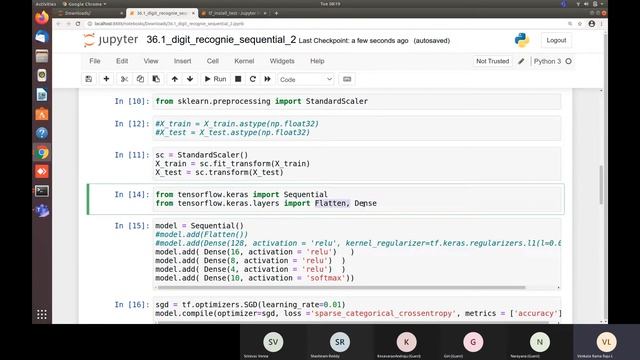Click participant avatar VL
The width and height of the screenshot is (640, 360).
tap(606, 342)
